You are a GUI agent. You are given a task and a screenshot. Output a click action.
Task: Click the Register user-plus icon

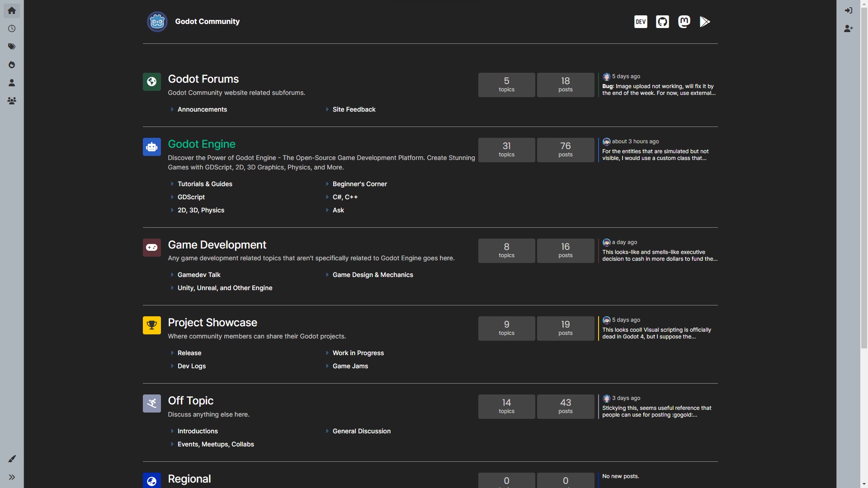tap(849, 28)
